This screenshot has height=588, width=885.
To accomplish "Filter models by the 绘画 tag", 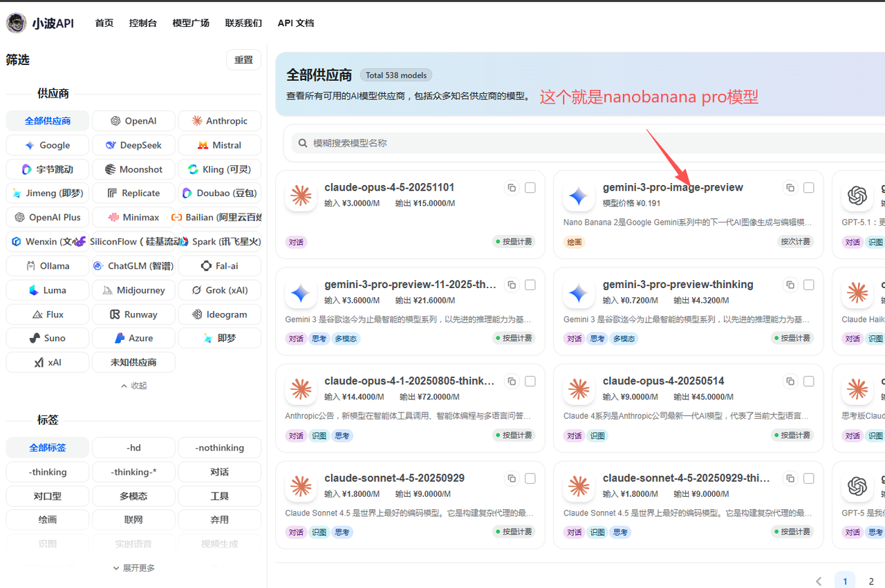I will [48, 520].
